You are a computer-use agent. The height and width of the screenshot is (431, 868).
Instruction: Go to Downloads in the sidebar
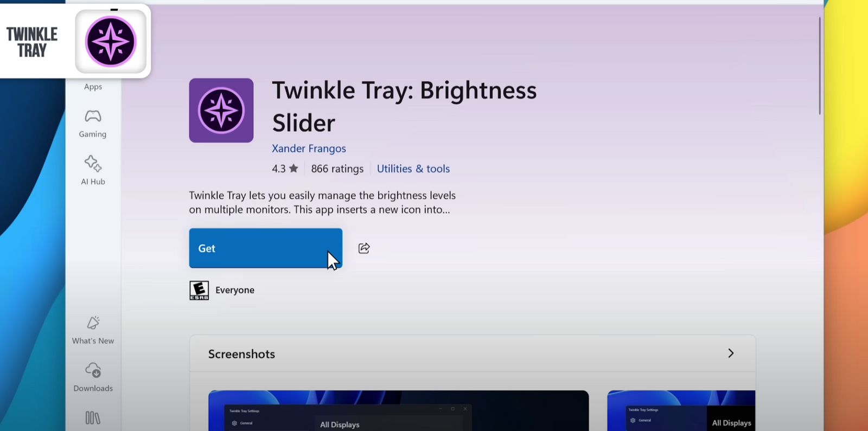pos(93,377)
